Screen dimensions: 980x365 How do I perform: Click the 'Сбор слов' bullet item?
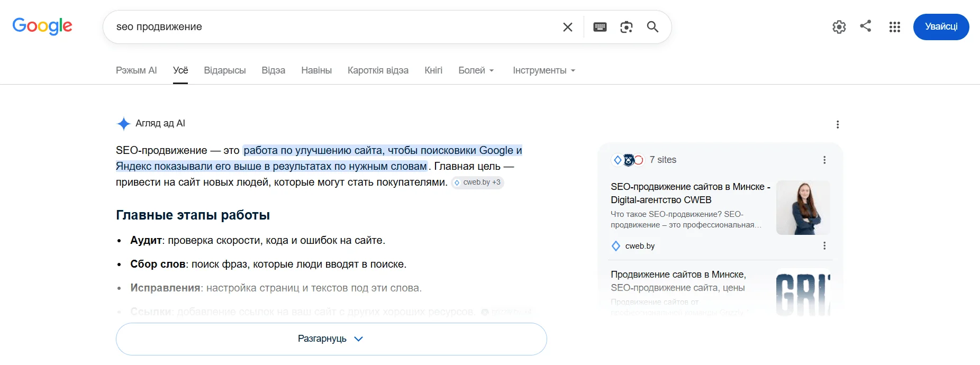pyautogui.click(x=268, y=264)
